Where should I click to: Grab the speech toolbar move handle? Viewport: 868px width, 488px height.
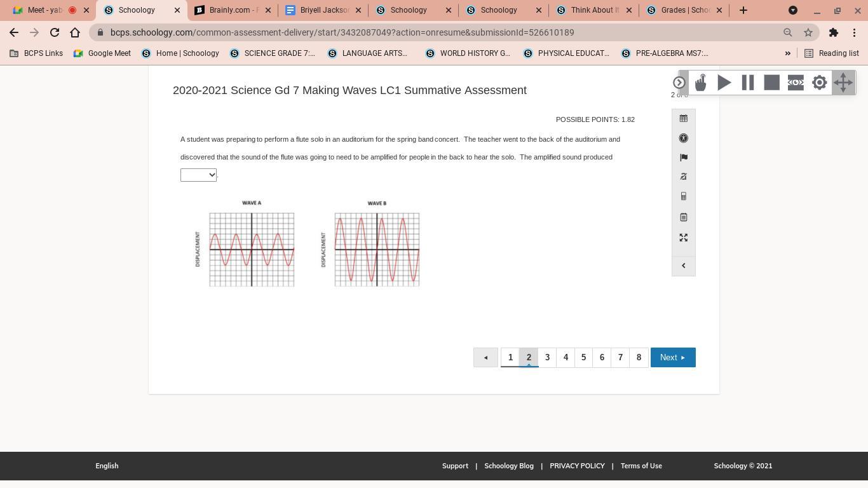click(x=843, y=83)
